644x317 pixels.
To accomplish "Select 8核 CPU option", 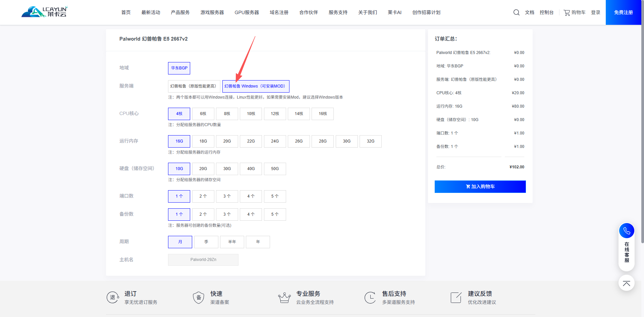I will click(x=227, y=114).
